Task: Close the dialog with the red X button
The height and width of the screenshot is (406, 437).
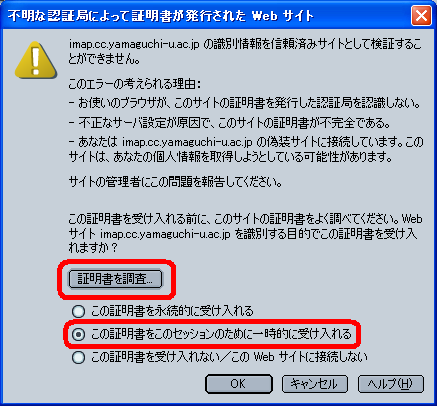Action: 421,15
